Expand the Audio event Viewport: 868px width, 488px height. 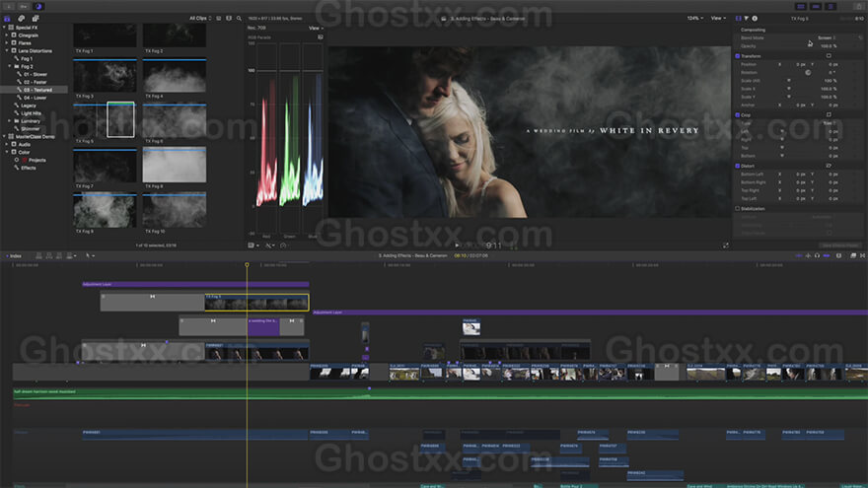7,144
